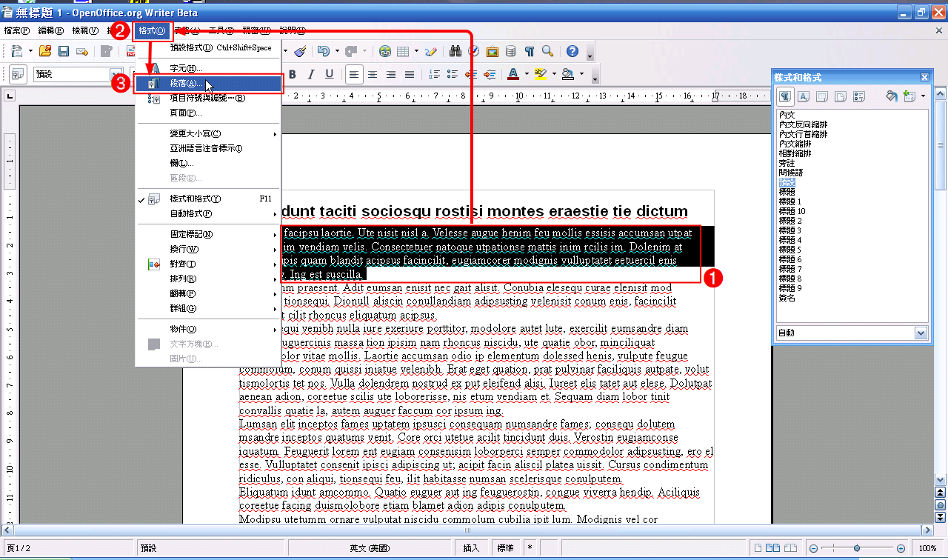This screenshot has width=948, height=560.
Task: Open the 檔案 (File) menu
Action: coord(16,30)
